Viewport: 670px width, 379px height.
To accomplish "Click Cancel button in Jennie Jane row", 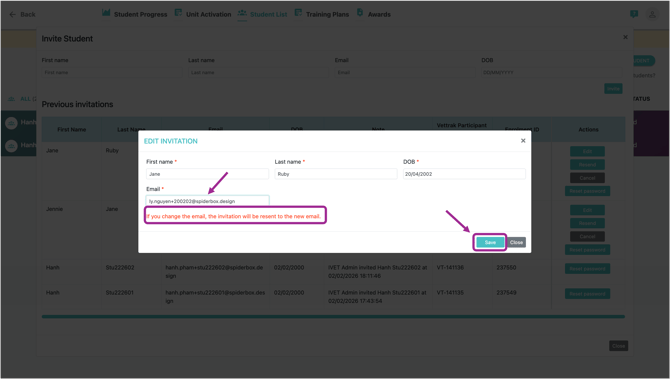I will coord(587,236).
